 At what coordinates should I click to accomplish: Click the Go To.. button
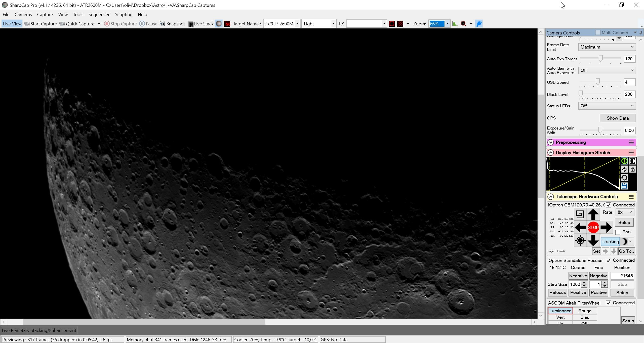coord(626,251)
